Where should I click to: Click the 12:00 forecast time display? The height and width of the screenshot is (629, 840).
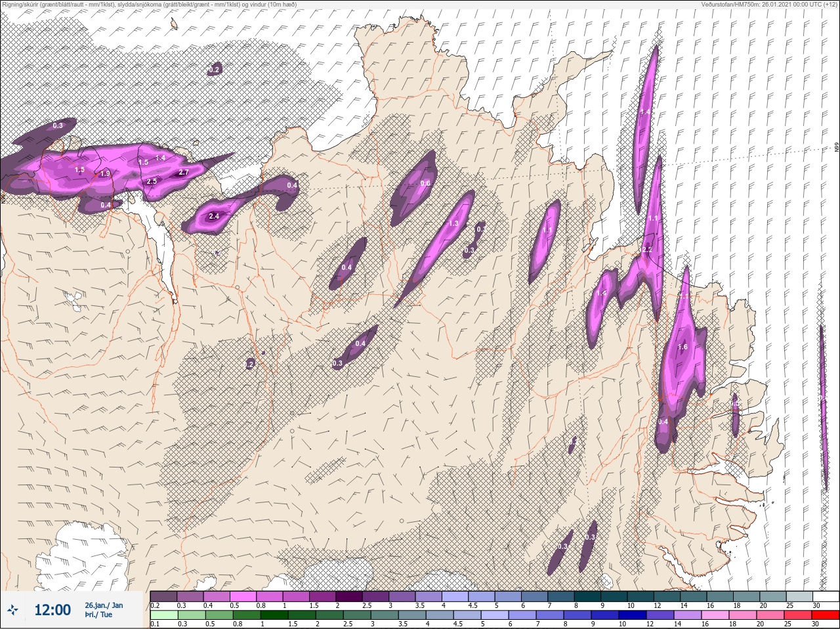click(52, 610)
